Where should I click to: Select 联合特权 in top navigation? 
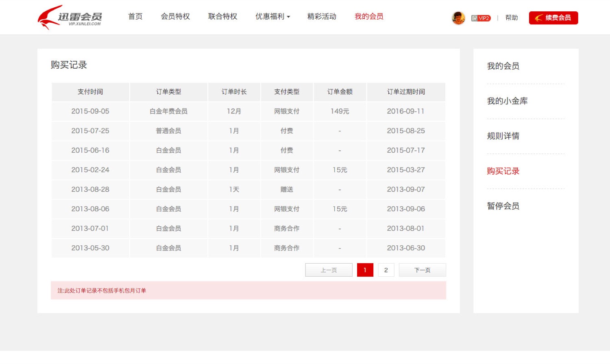coord(222,17)
